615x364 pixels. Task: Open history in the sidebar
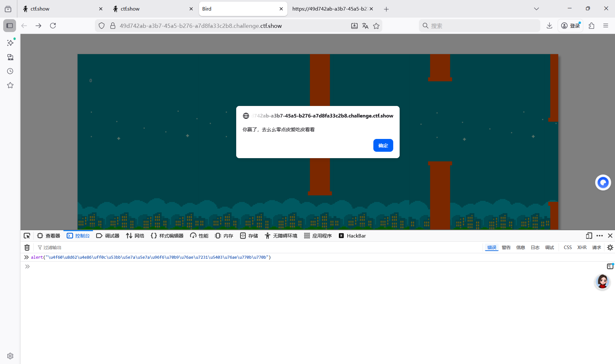coord(10,71)
